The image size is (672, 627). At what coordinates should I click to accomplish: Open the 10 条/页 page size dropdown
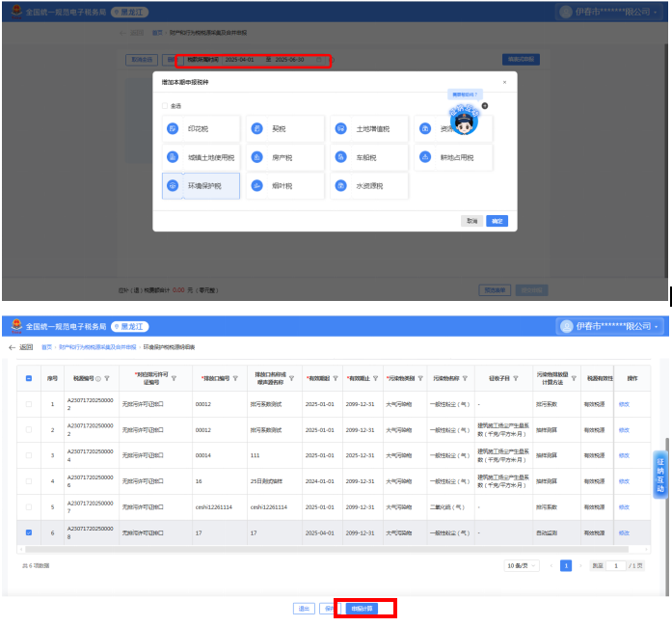(522, 565)
